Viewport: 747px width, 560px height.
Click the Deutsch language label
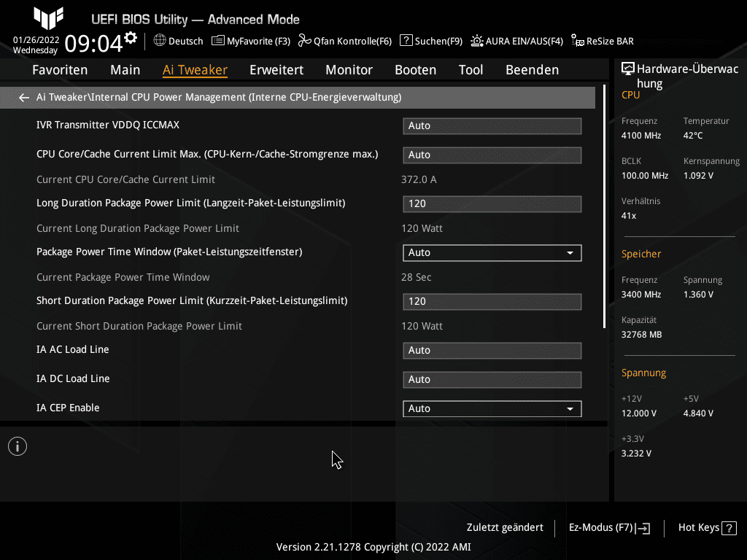(x=186, y=42)
